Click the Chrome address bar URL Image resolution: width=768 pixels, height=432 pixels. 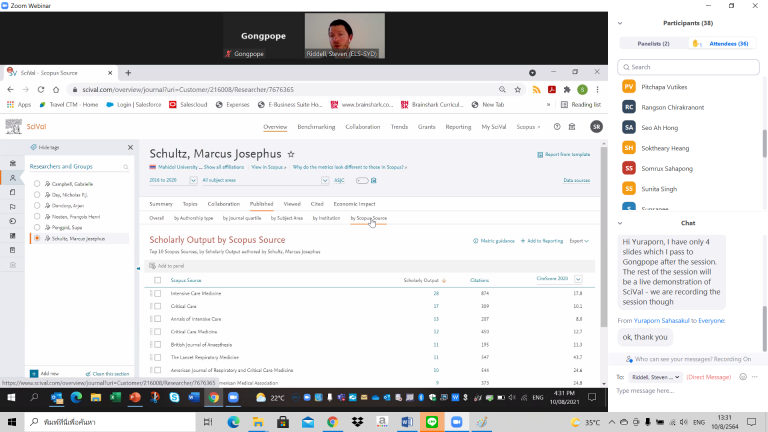188,90
